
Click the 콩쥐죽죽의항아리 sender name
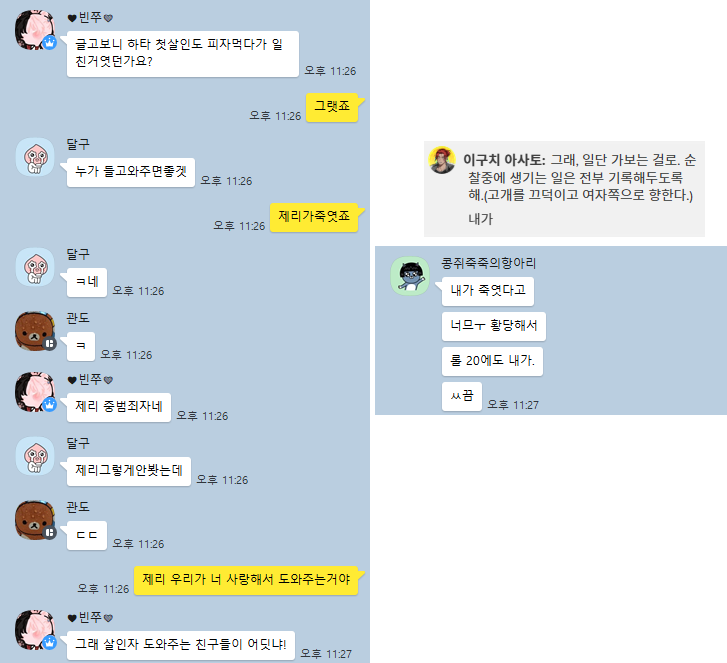[488, 263]
